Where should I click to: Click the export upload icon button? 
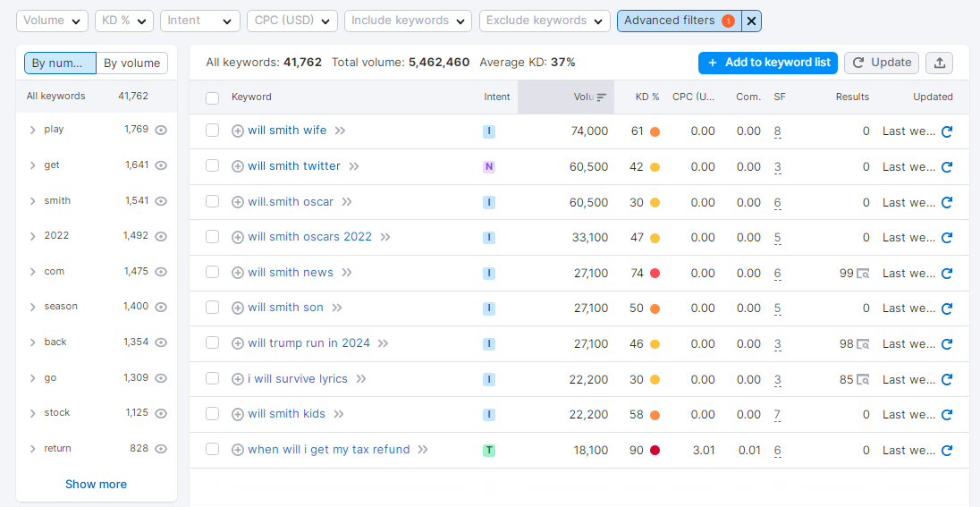pyautogui.click(x=940, y=63)
